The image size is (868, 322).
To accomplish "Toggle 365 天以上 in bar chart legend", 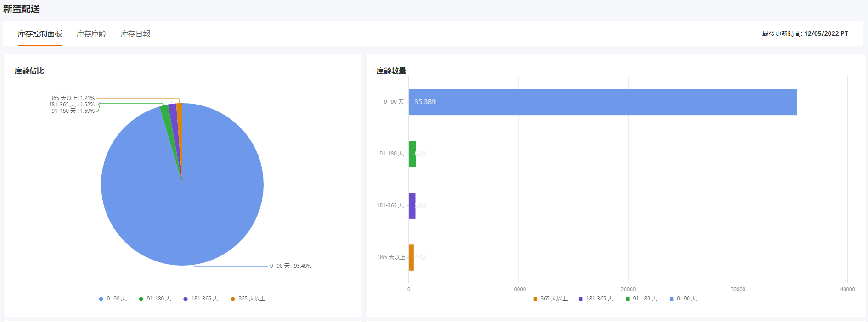I will coord(551,299).
